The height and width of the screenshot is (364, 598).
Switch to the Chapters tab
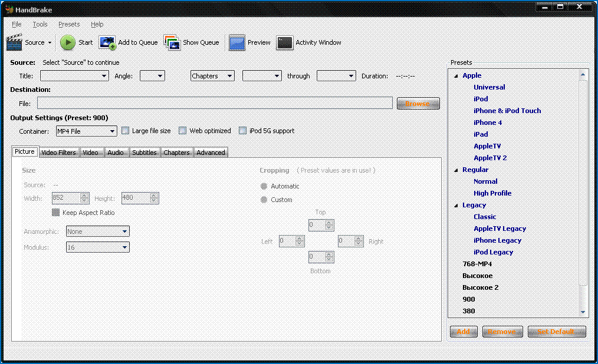(176, 153)
